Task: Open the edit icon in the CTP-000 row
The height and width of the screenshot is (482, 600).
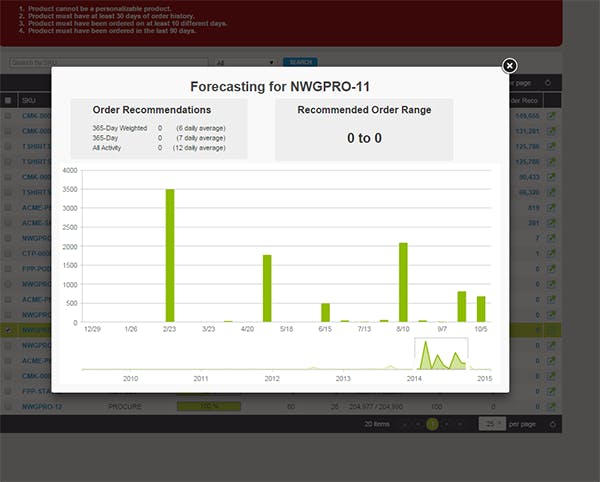Action: tap(551, 254)
